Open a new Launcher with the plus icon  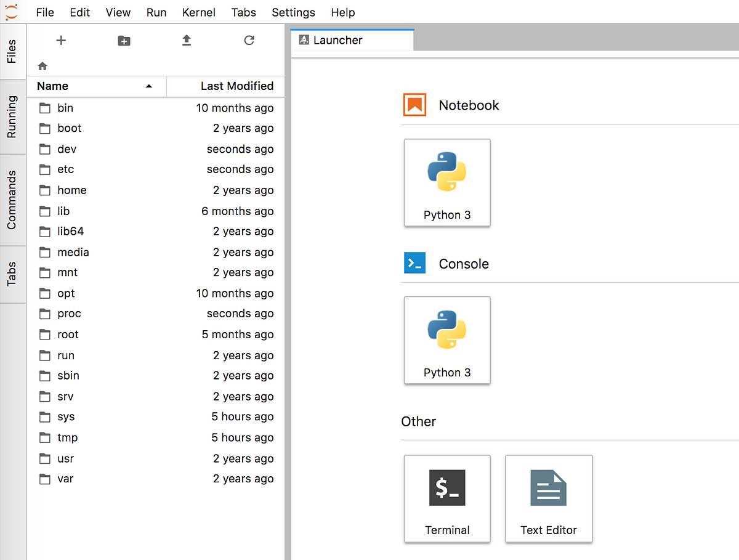[61, 41]
